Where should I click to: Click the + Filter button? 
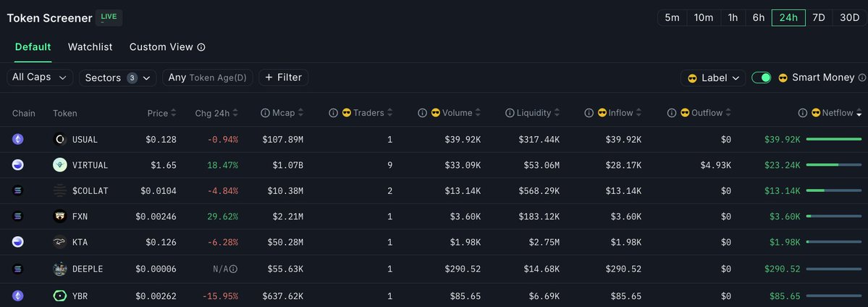(x=284, y=77)
